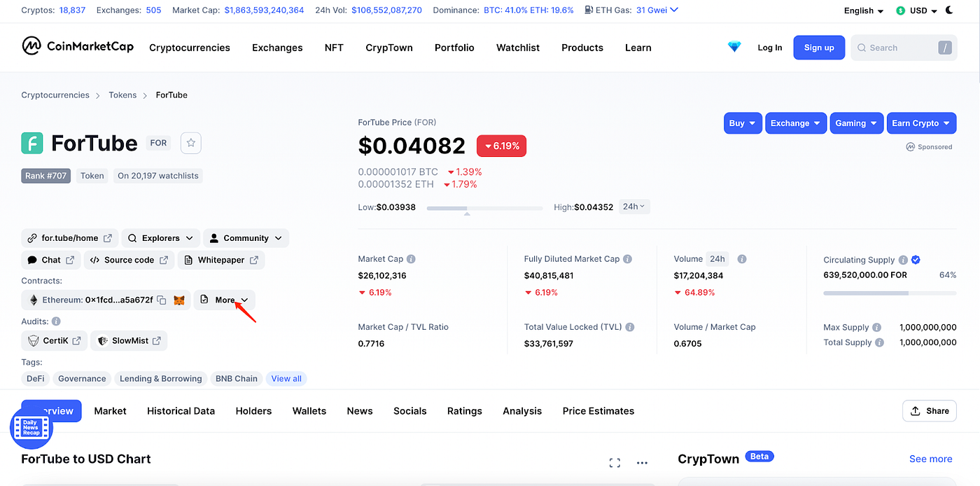Expand the Community dropdown
This screenshot has width=980, height=486.
coord(246,238)
